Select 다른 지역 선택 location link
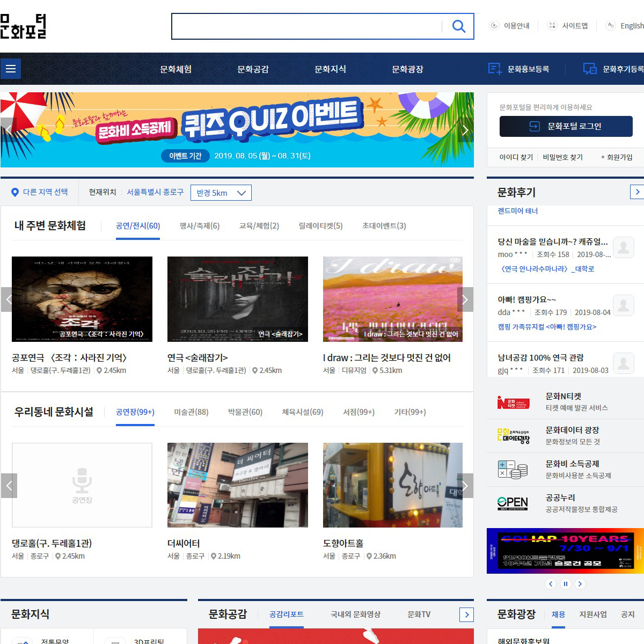Viewport: 644px width, 644px height. [40, 192]
